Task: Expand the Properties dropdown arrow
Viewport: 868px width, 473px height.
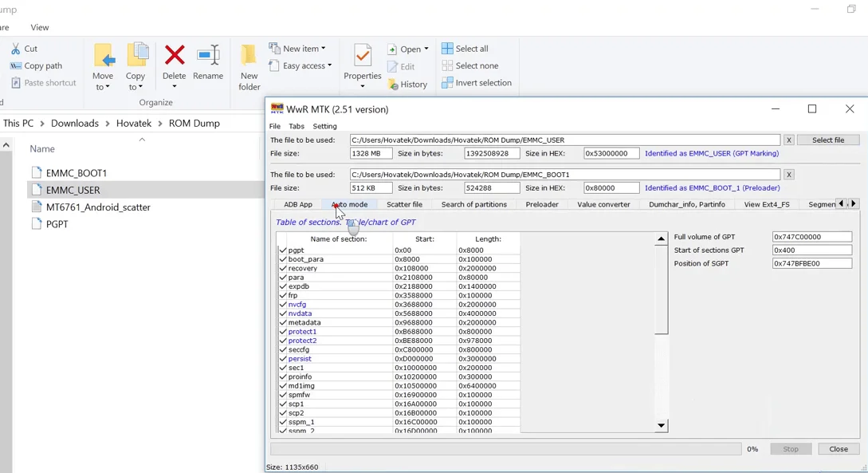Action: tap(363, 86)
